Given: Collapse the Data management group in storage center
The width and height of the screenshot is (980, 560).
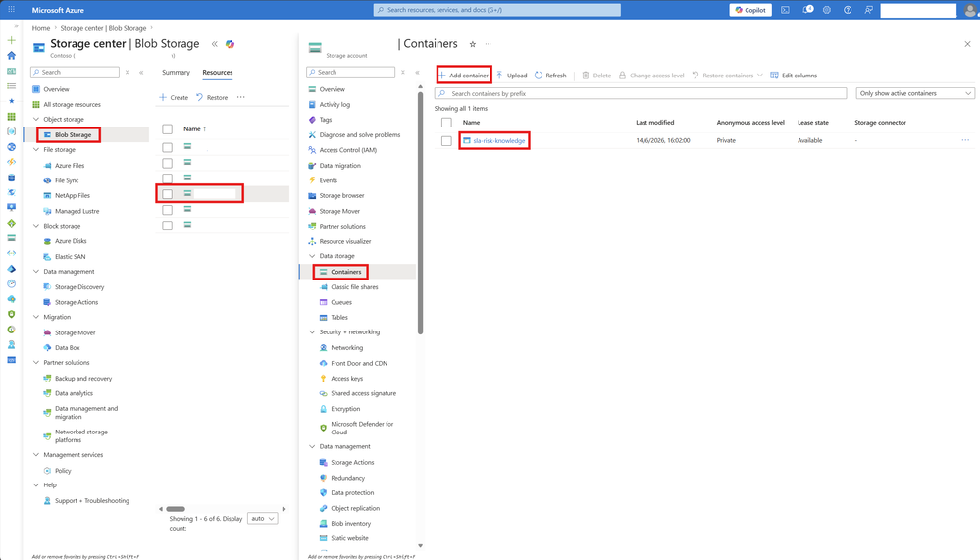Looking at the screenshot, I should click(35, 272).
